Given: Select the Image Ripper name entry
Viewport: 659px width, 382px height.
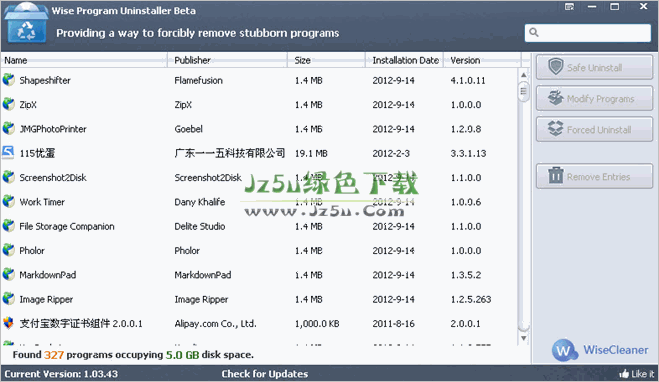Looking at the screenshot, I should point(46,299).
